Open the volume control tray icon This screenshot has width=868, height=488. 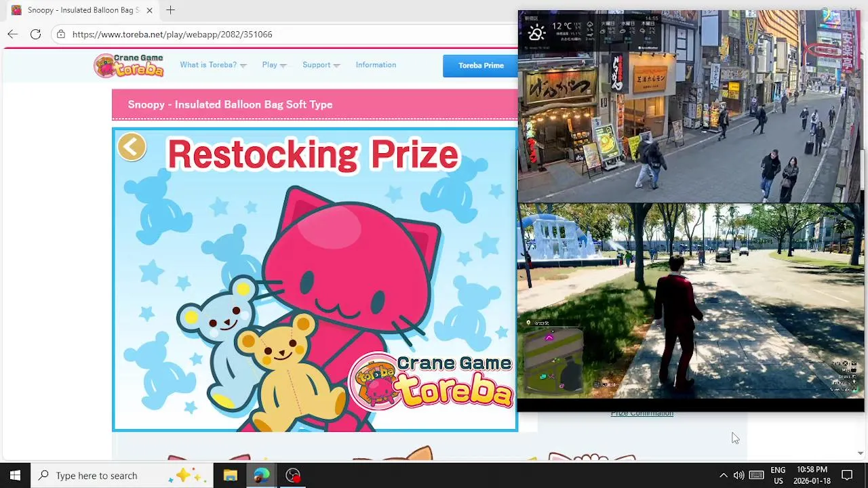pos(738,476)
